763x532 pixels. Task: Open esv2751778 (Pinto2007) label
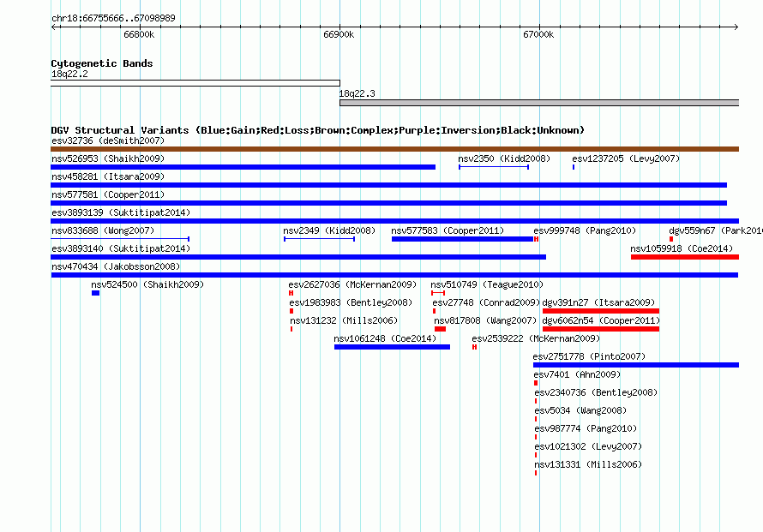coord(589,357)
